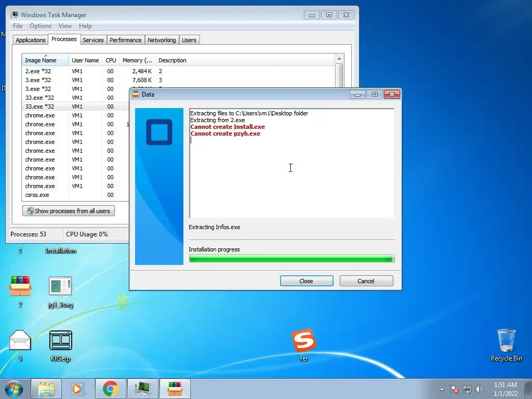The image size is (532, 399).
Task: Switch to Google Chrome on the taskbar
Action: 110,389
